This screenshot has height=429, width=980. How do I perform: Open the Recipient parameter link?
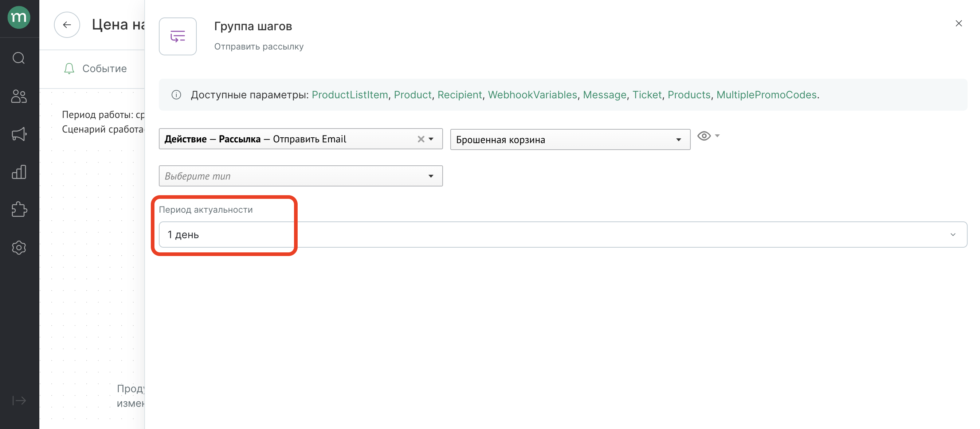pos(459,95)
